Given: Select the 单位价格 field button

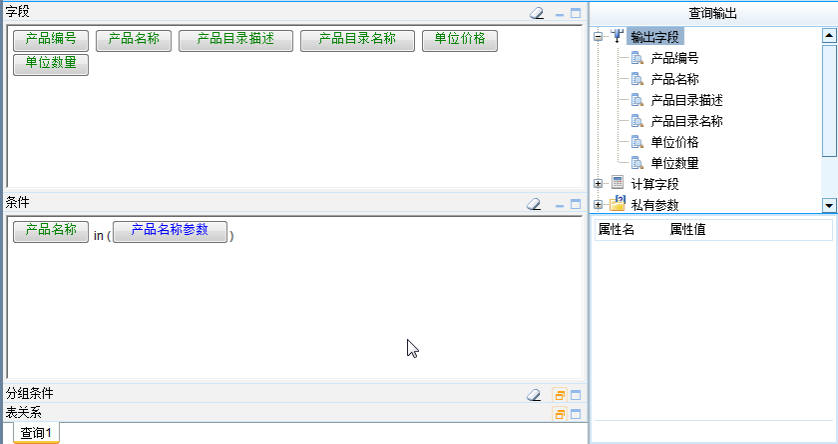Looking at the screenshot, I should (460, 41).
